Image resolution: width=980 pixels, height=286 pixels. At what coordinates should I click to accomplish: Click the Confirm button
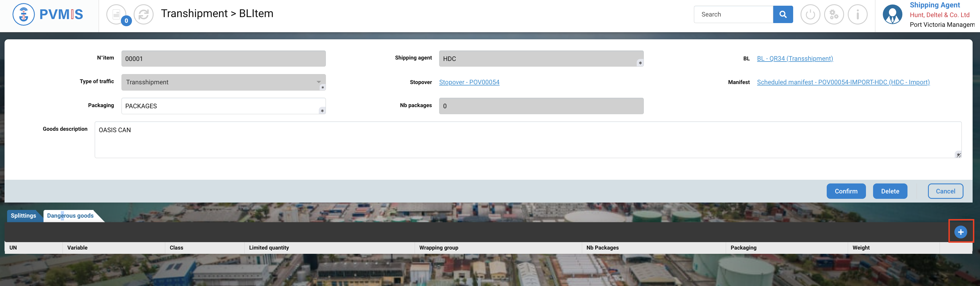pos(846,191)
